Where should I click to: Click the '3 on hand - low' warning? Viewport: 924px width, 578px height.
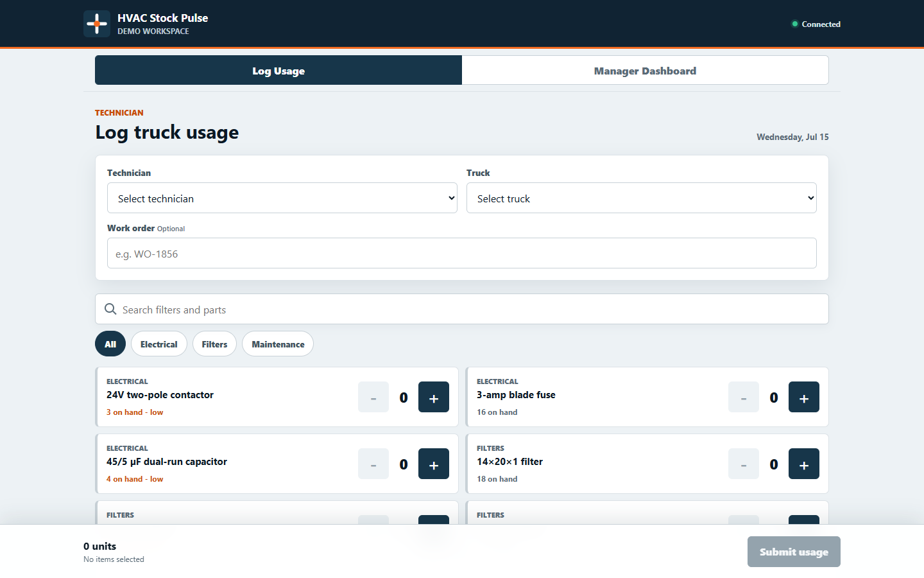[x=135, y=412]
